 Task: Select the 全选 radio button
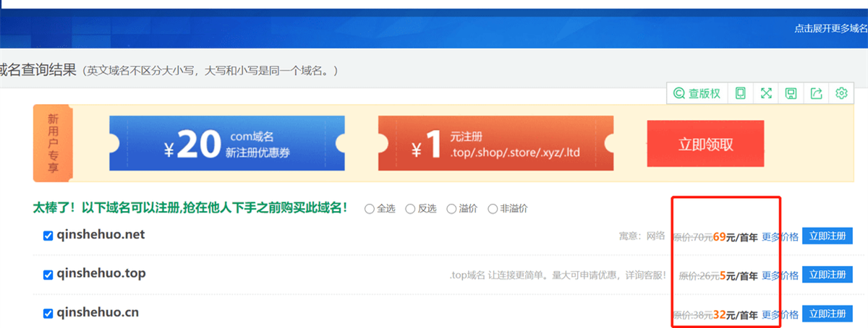coord(370,209)
